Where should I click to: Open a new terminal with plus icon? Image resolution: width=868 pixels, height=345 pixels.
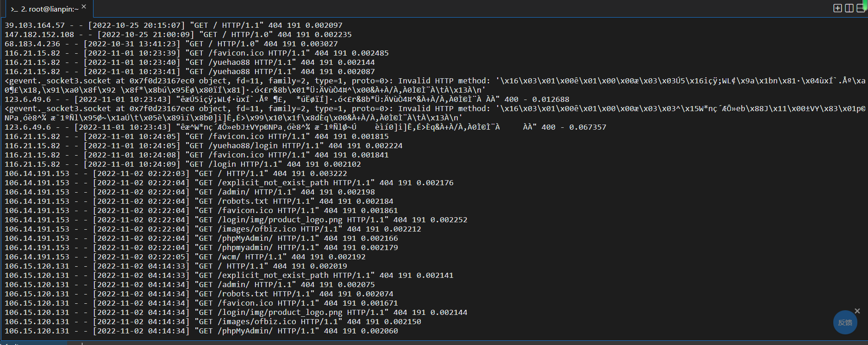pos(837,8)
